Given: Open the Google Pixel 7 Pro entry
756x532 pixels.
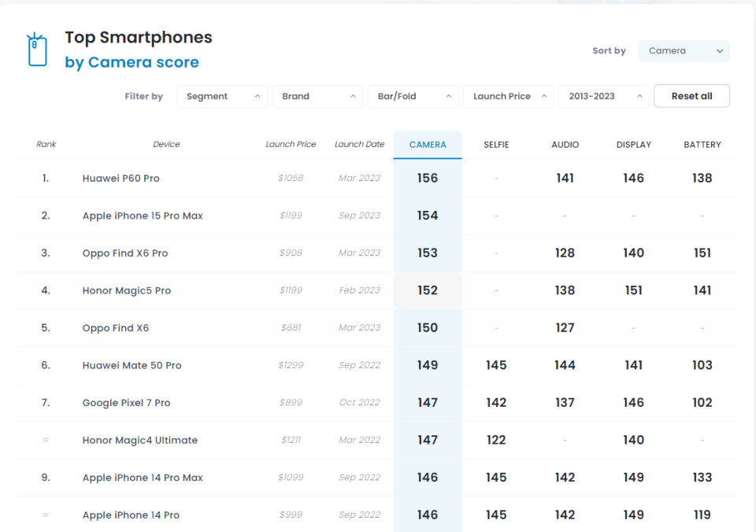Looking at the screenshot, I should (126, 403).
